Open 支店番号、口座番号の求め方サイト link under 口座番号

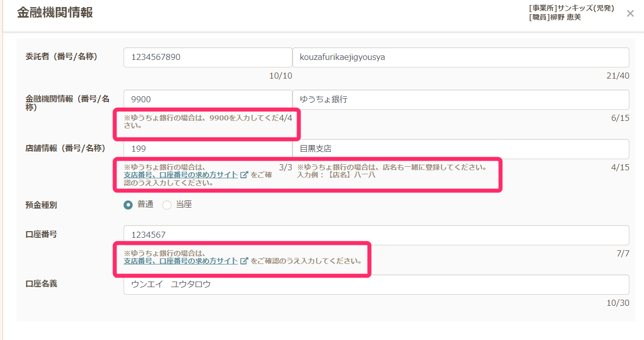coord(181,261)
